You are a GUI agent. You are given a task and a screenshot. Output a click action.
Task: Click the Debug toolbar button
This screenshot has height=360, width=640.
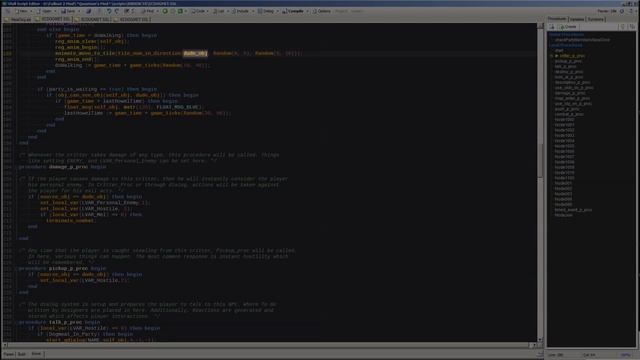pos(266,11)
